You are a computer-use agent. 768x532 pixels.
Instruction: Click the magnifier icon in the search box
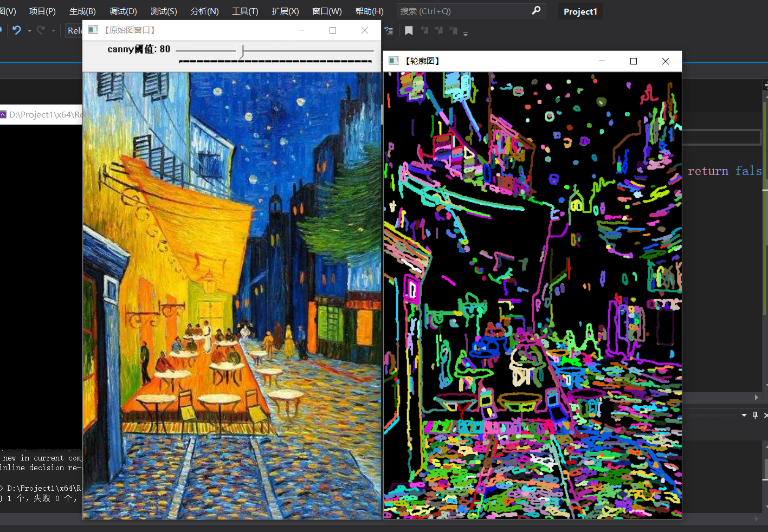[536, 11]
